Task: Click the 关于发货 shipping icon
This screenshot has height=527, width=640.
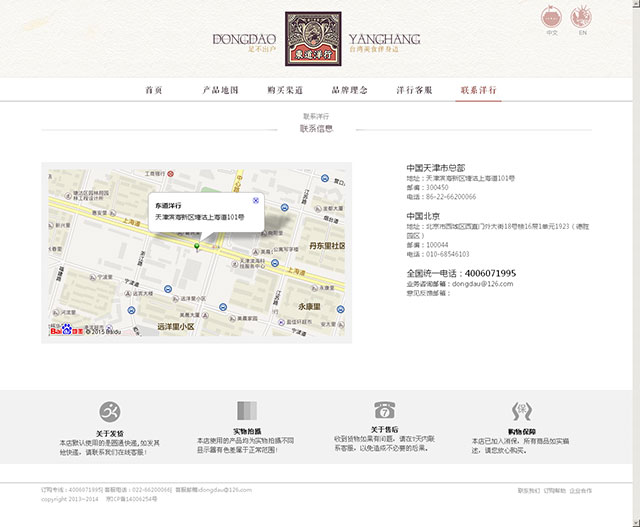Action: (109, 411)
